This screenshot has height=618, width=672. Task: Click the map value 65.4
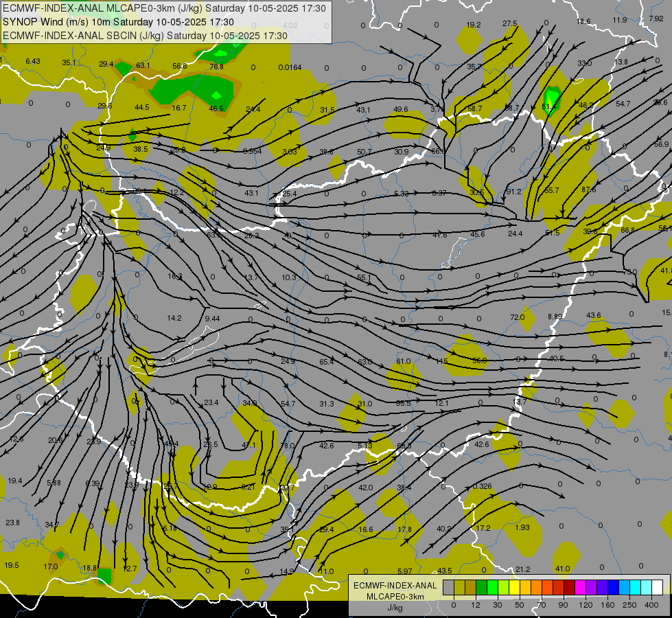(327, 362)
